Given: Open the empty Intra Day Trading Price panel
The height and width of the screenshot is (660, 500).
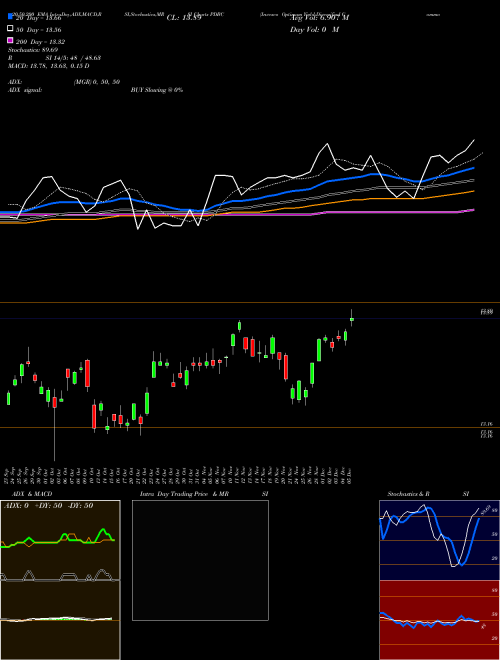Looking at the screenshot, I should coord(200,560).
